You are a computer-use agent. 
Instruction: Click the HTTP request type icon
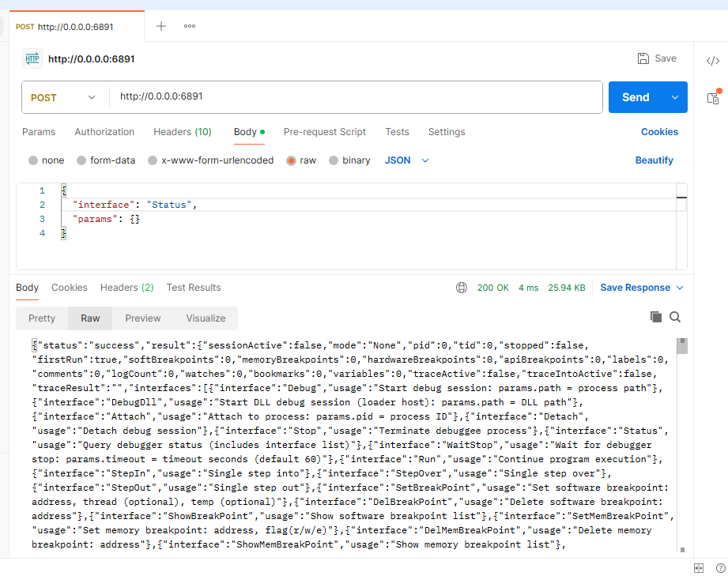point(32,58)
